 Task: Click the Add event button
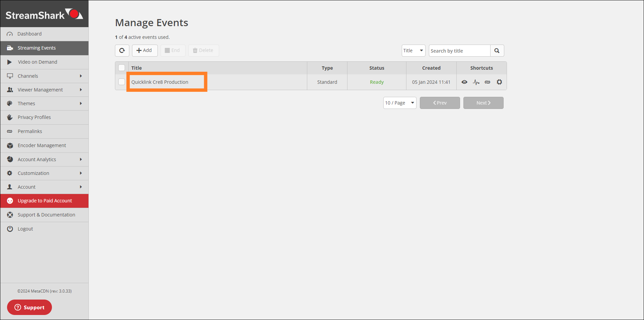click(144, 51)
